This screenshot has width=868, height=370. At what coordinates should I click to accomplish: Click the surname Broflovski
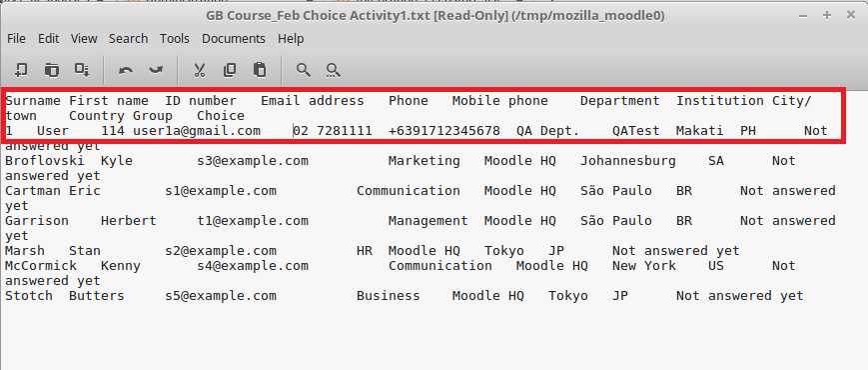click(x=45, y=161)
